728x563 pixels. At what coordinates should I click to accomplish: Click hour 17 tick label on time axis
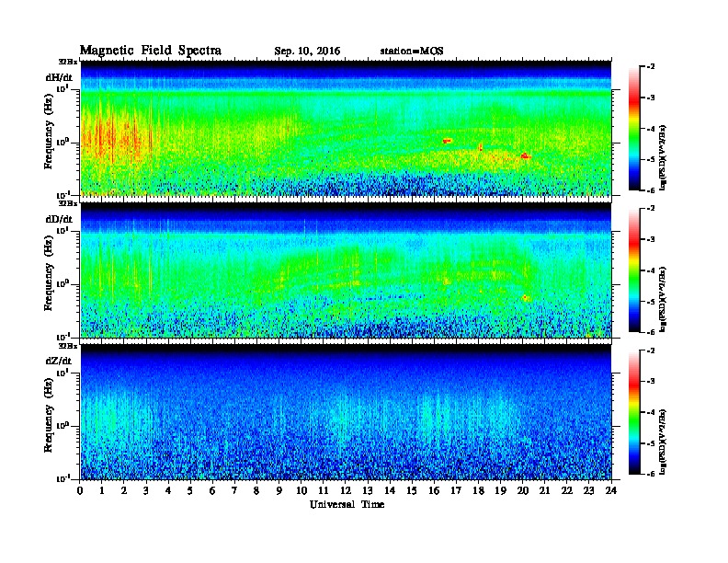click(457, 491)
